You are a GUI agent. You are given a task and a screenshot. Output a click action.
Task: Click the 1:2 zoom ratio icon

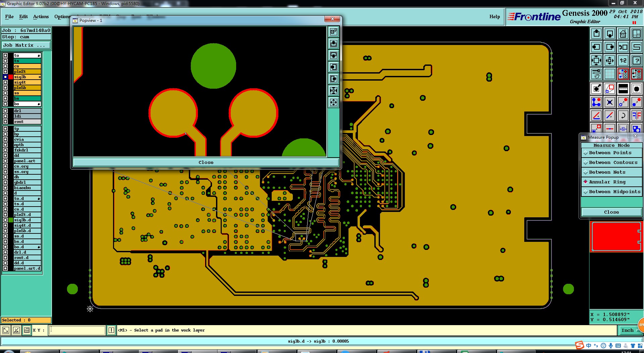point(623,60)
